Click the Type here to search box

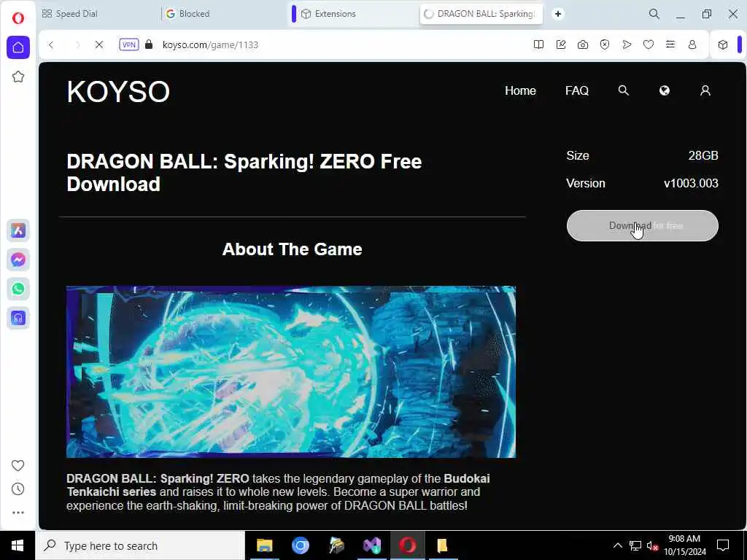click(140, 545)
